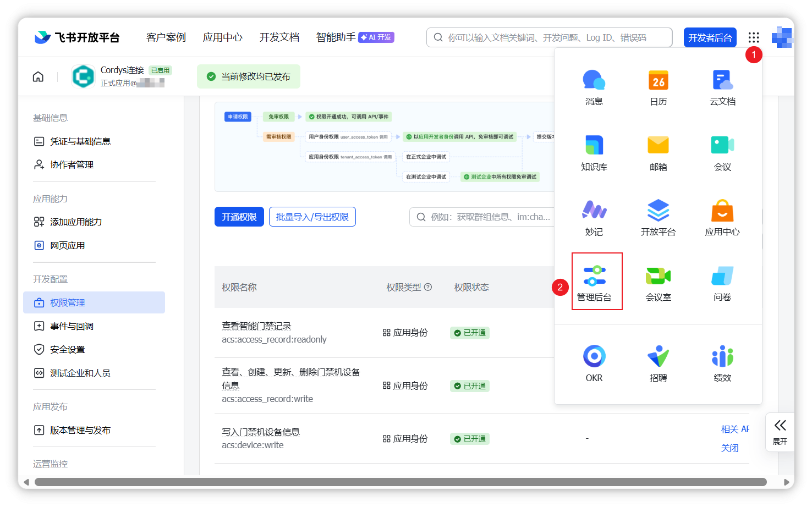Click the 相关 API link in the last row
Image resolution: width=812 pixels, height=507 pixels.
tap(735, 429)
